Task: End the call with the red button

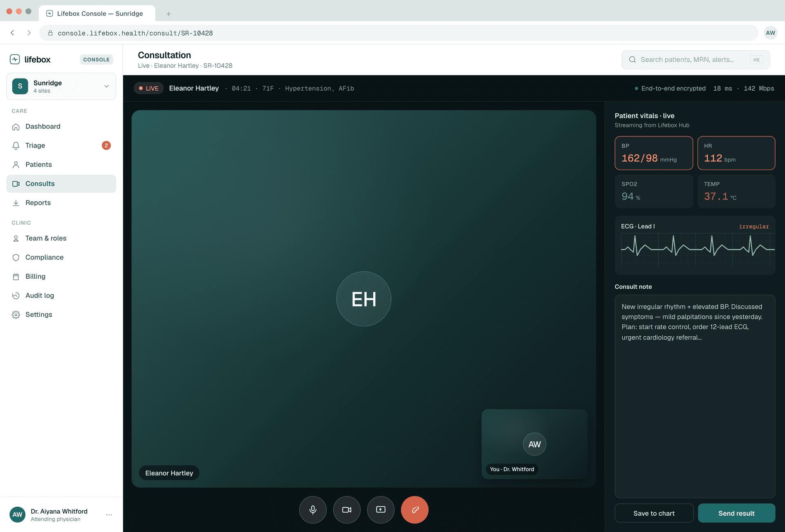Action: (x=415, y=510)
